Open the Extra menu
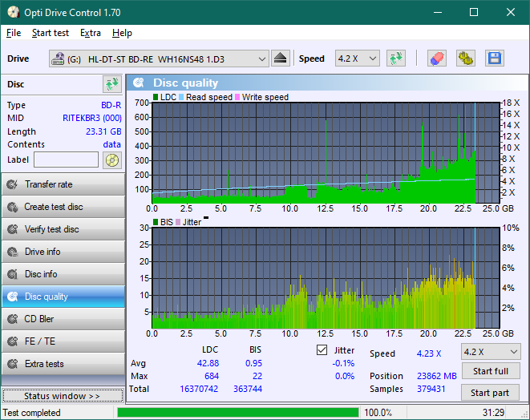The height and width of the screenshot is (420, 530). pyautogui.click(x=91, y=33)
